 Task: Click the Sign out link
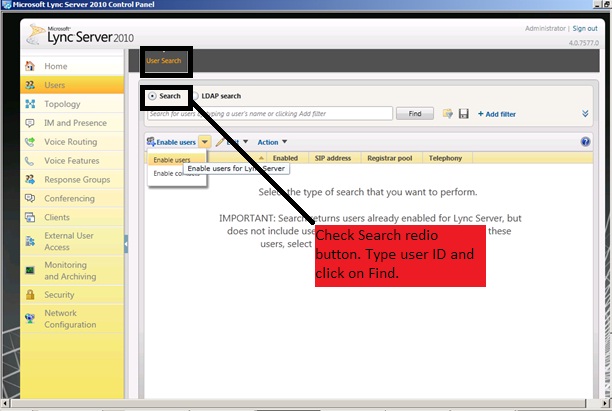point(585,28)
